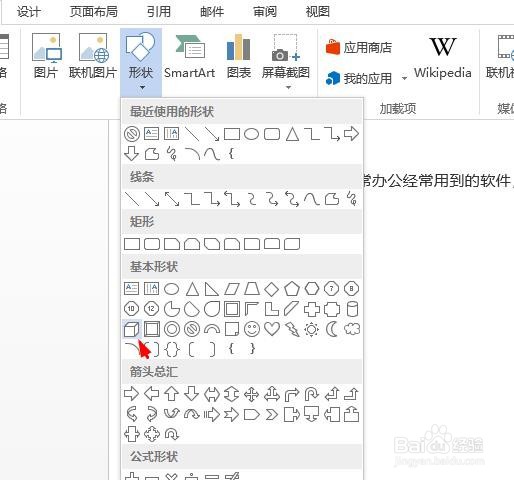
Task: Open the 引用 tab
Action: [159, 12]
